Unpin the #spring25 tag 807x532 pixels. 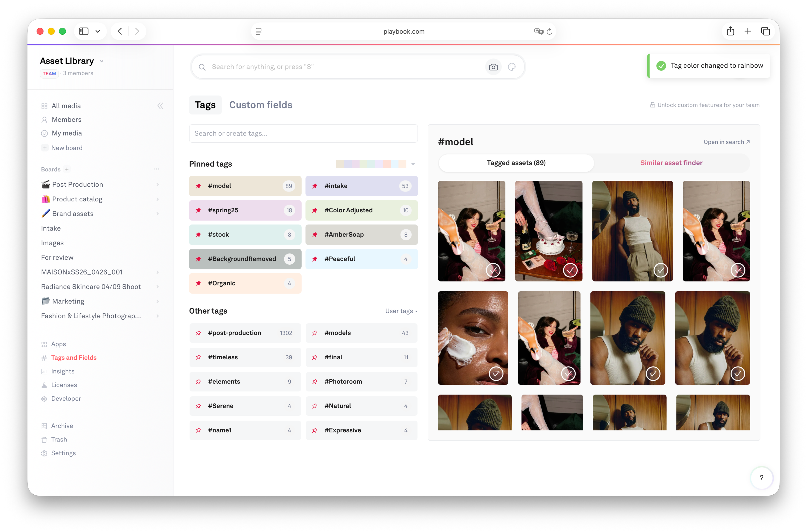pos(198,210)
